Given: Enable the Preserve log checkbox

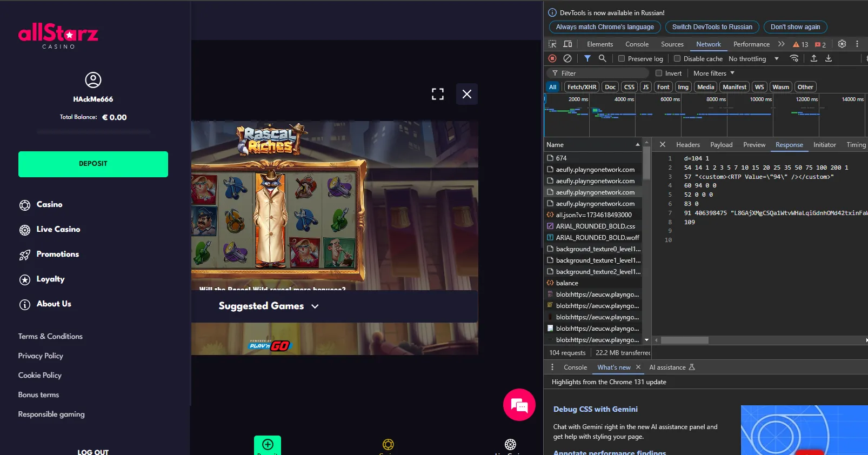Looking at the screenshot, I should [622, 59].
